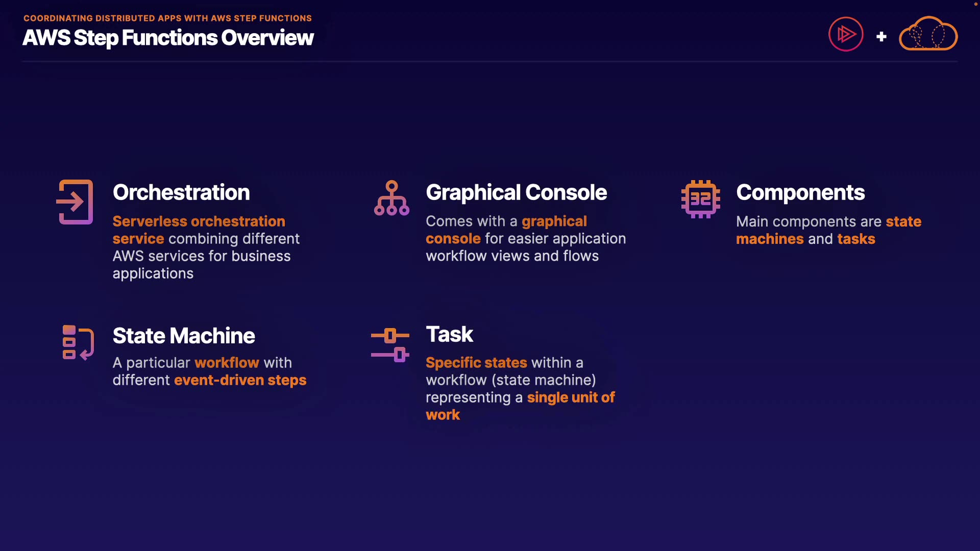980x551 pixels.
Task: Click the 'single unit of work' highlighted text
Action: pyautogui.click(x=570, y=397)
